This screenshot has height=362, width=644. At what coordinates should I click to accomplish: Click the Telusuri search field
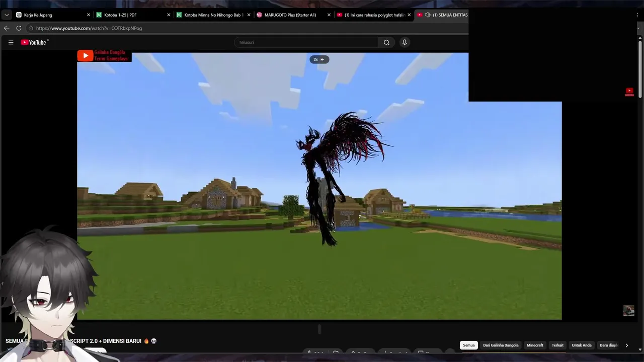(306, 42)
